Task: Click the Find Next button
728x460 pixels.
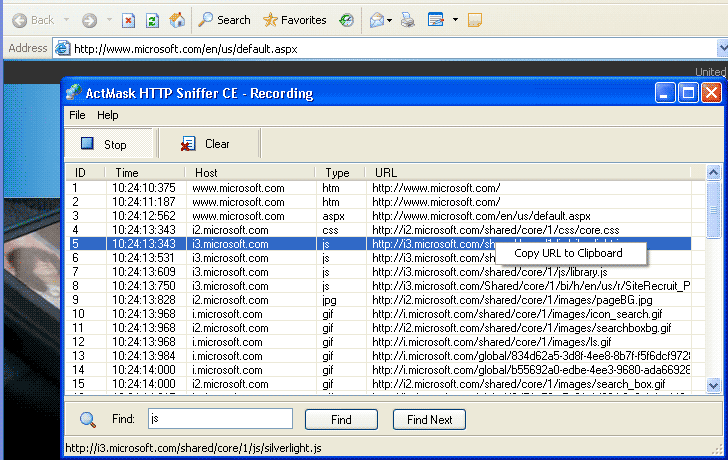Action: (x=429, y=420)
